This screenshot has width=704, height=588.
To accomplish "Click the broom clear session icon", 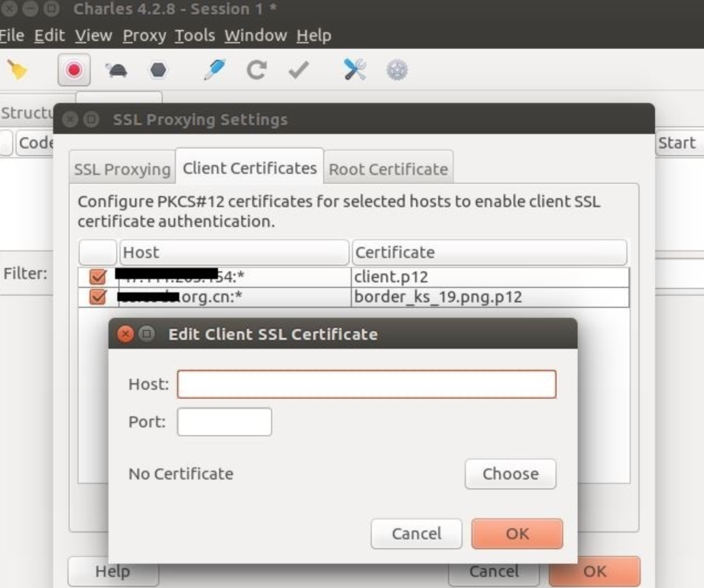I will point(17,70).
